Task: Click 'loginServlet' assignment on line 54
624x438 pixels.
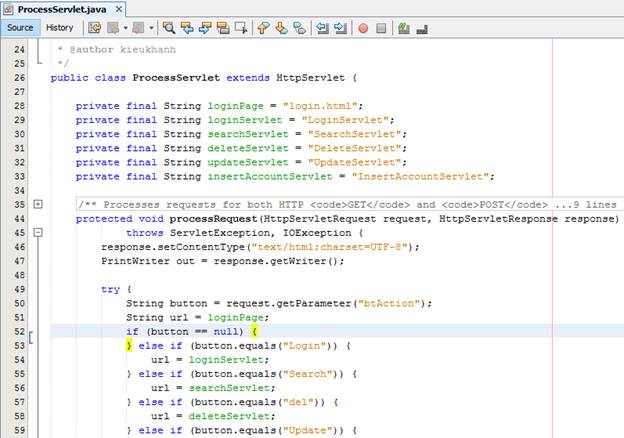Action: coord(226,360)
